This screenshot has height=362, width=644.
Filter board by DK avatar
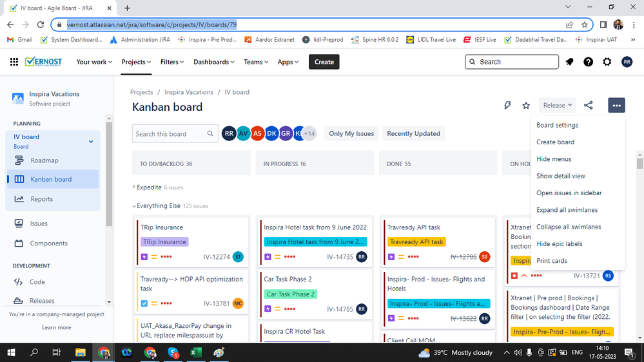point(271,133)
